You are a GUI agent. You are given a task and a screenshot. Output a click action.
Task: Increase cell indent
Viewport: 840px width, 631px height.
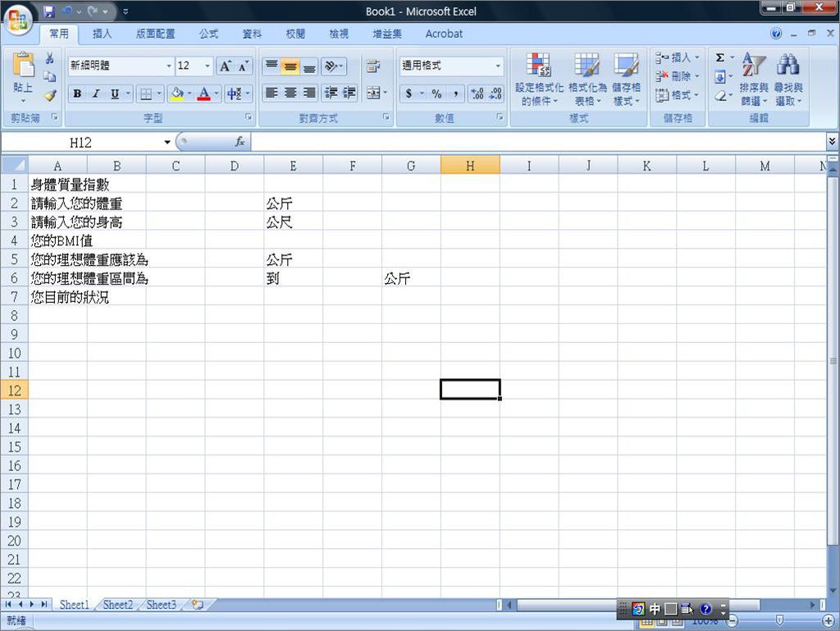click(349, 94)
